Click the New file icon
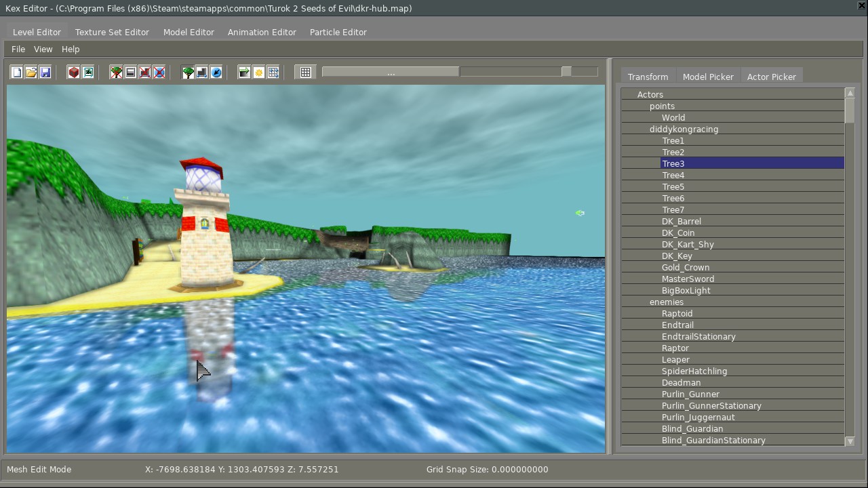 (17, 73)
